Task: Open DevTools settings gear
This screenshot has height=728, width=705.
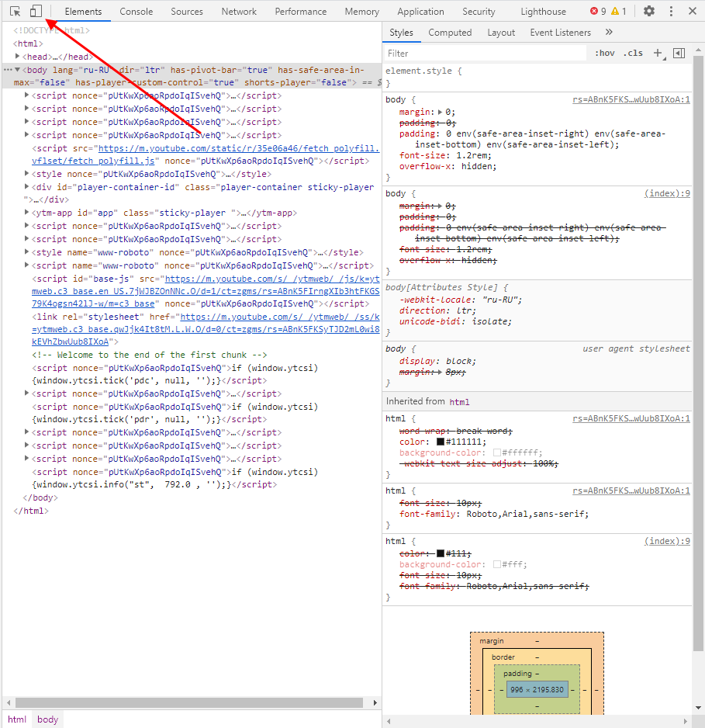Action: coord(649,11)
